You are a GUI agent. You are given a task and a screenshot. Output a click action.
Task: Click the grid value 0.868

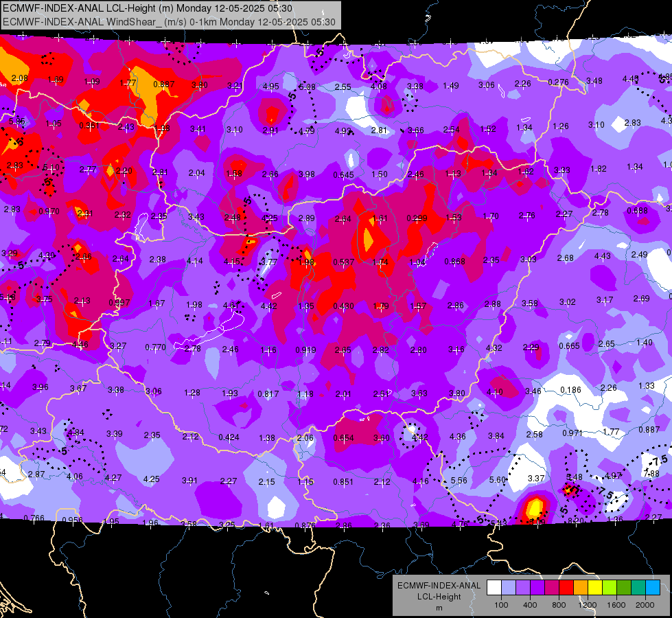pyautogui.click(x=454, y=261)
